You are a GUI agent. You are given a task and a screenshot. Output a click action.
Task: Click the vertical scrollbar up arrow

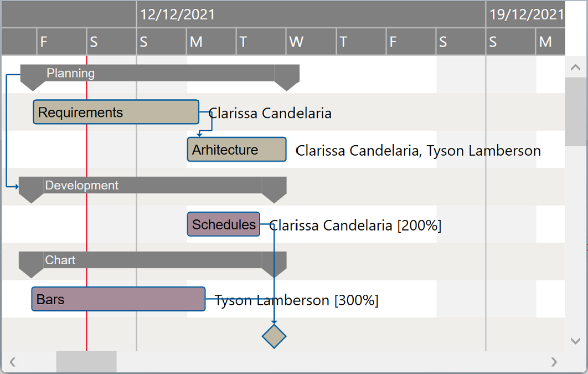click(576, 66)
